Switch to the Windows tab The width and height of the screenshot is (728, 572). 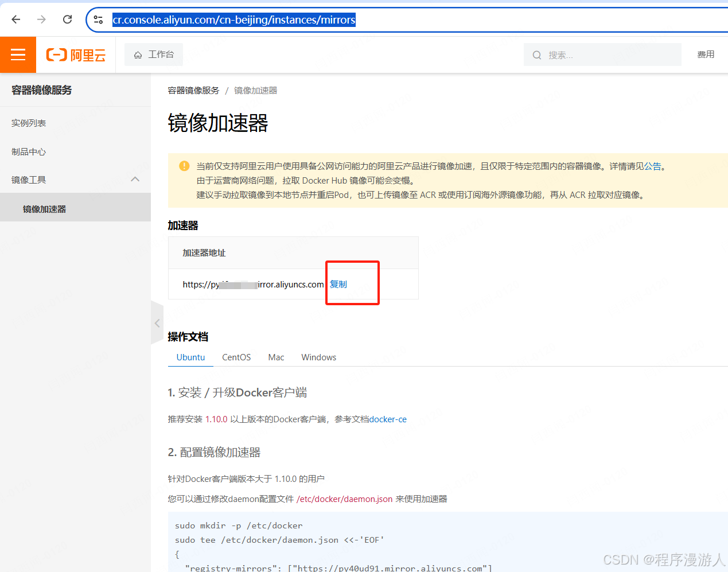pos(319,357)
